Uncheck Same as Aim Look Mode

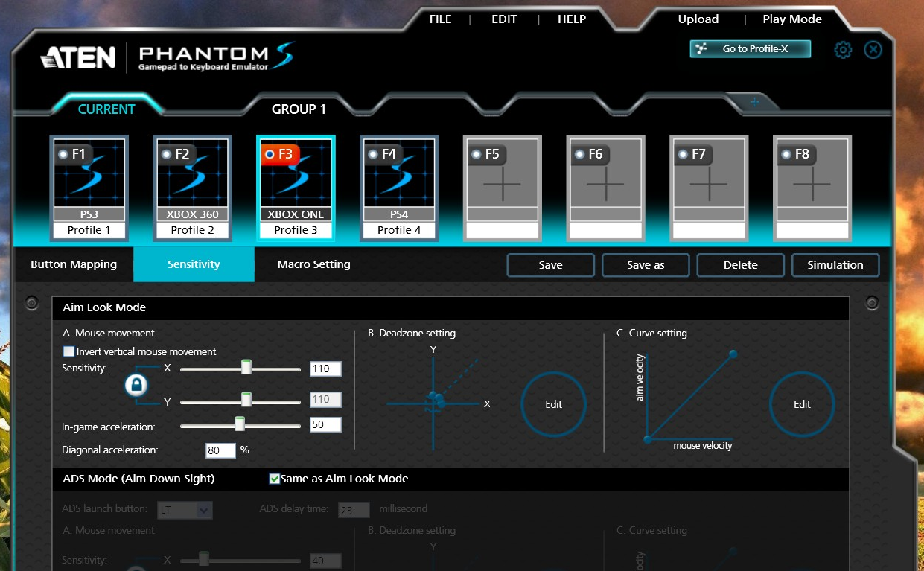tap(275, 479)
